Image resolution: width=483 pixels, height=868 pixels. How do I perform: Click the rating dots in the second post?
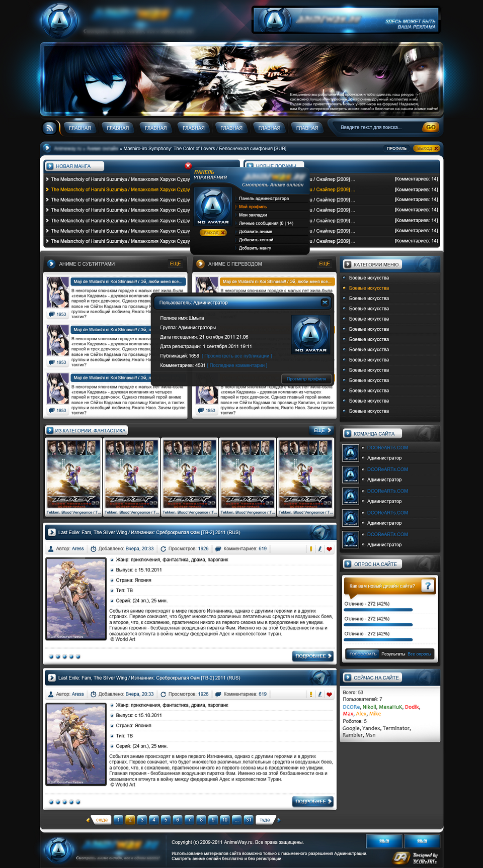[64, 802]
